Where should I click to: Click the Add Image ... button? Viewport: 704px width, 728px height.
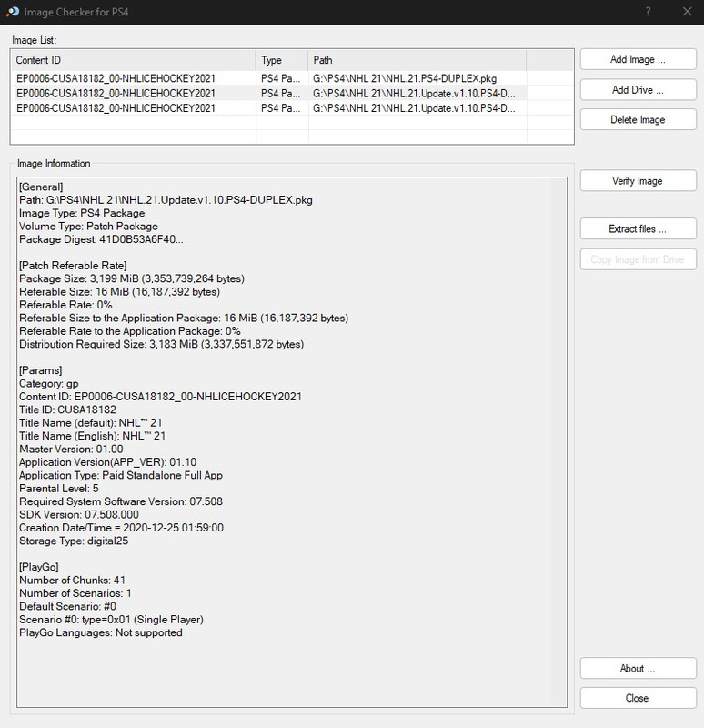tap(639, 59)
